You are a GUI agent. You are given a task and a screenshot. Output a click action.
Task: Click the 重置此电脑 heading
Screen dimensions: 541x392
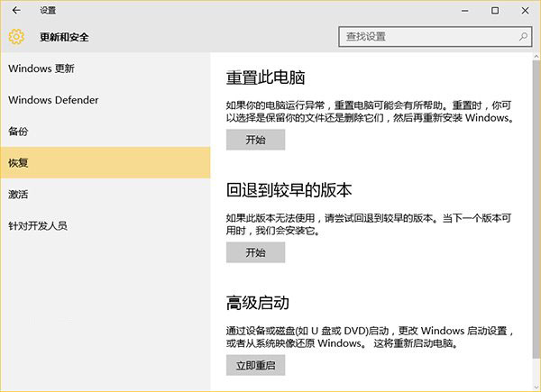(x=266, y=77)
